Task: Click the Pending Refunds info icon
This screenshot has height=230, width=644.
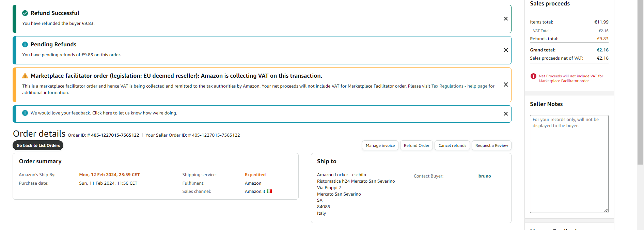Action: pos(25,45)
